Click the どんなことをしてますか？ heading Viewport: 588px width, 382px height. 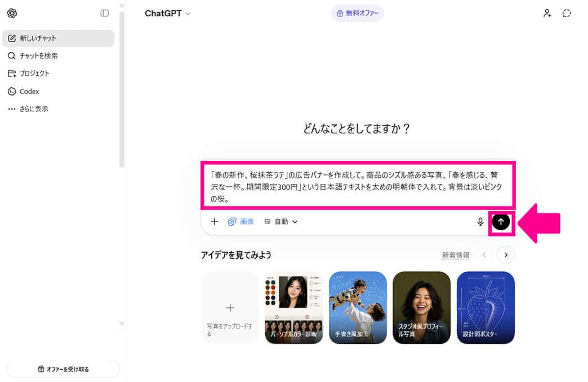click(x=357, y=129)
